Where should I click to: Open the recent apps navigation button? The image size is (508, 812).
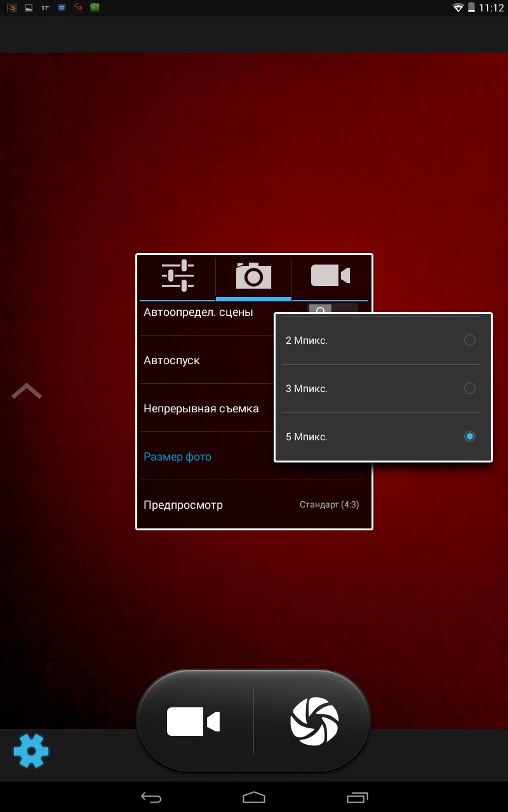pyautogui.click(x=357, y=797)
